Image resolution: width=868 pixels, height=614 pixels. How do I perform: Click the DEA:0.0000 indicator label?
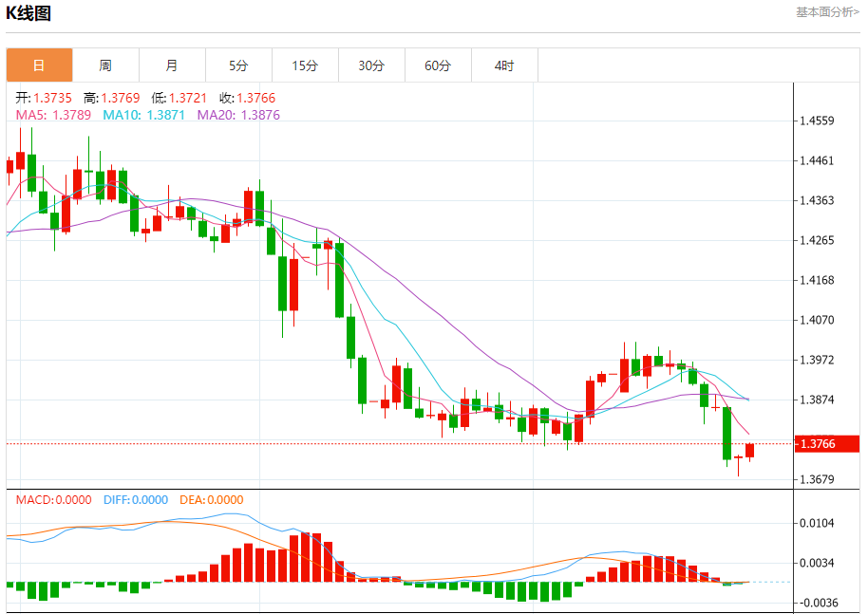pos(212,500)
